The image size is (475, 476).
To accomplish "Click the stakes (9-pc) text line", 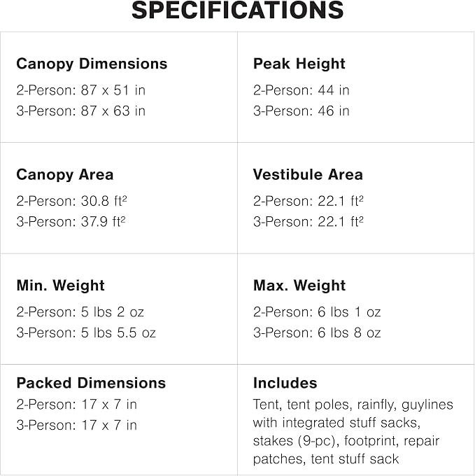I will (x=346, y=441).
